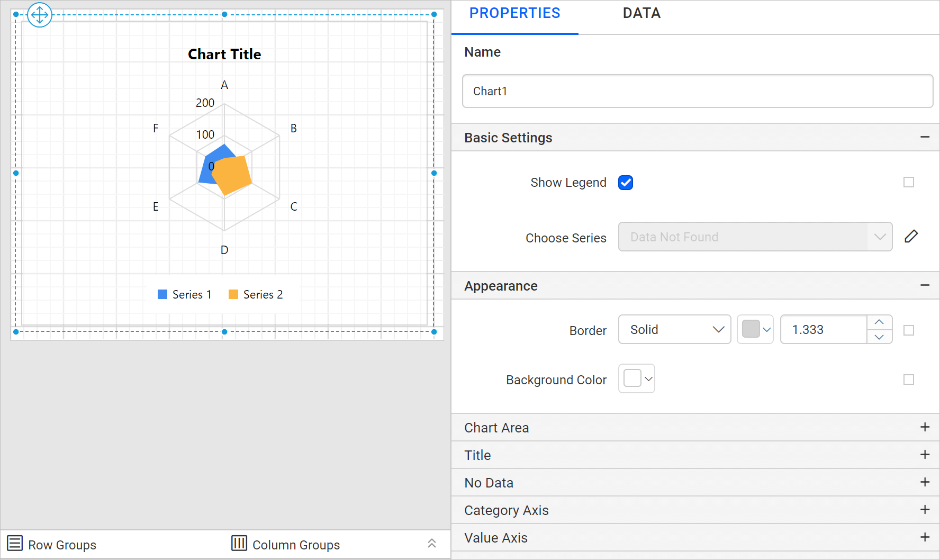The image size is (940, 560).
Task: Click the Row Groups icon
Action: (x=14, y=544)
